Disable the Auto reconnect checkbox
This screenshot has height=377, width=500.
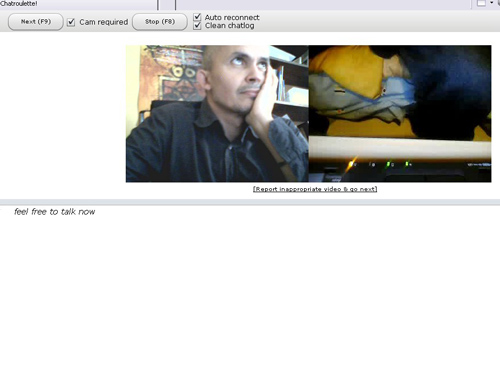pyautogui.click(x=197, y=17)
